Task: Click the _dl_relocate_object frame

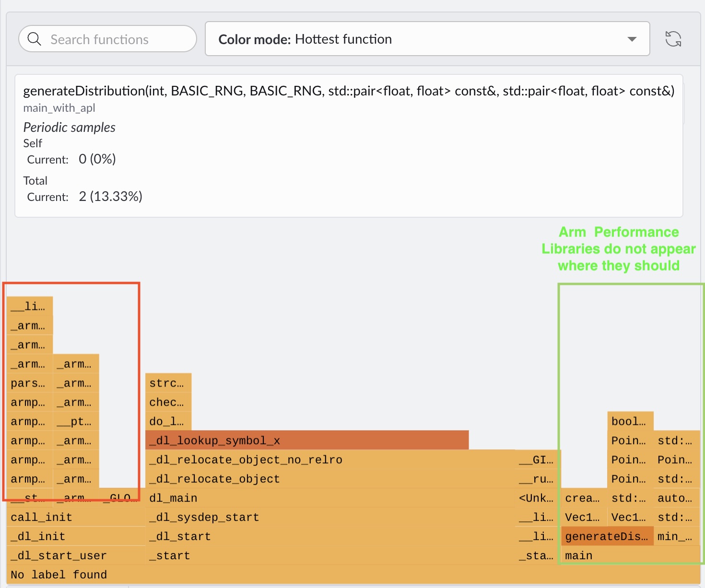Action: 307,478
